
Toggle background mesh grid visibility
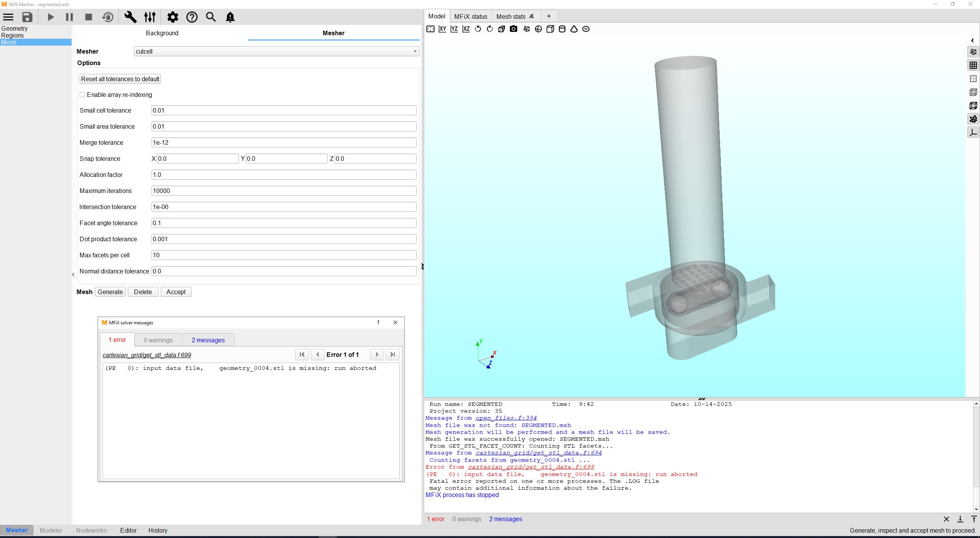click(x=973, y=65)
